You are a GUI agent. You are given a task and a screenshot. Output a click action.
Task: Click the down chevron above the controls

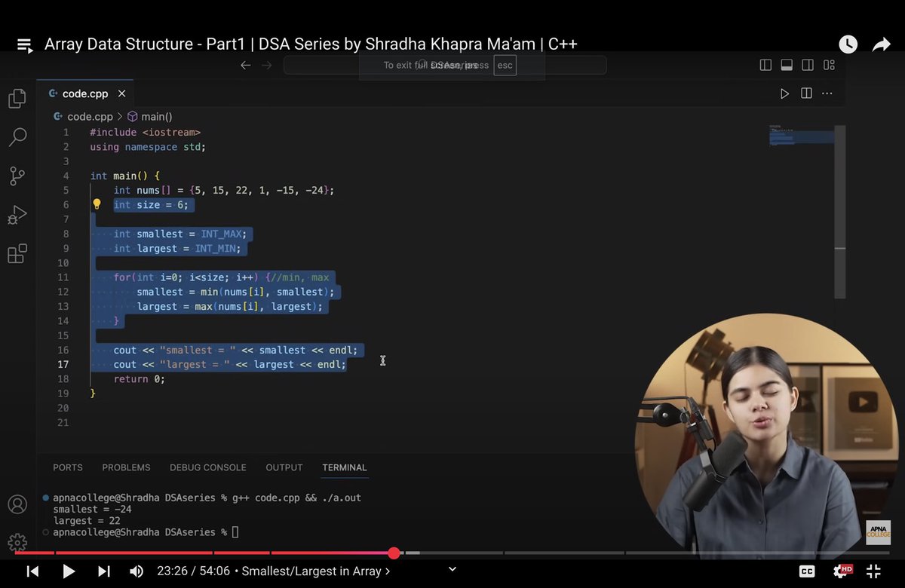coord(452,568)
